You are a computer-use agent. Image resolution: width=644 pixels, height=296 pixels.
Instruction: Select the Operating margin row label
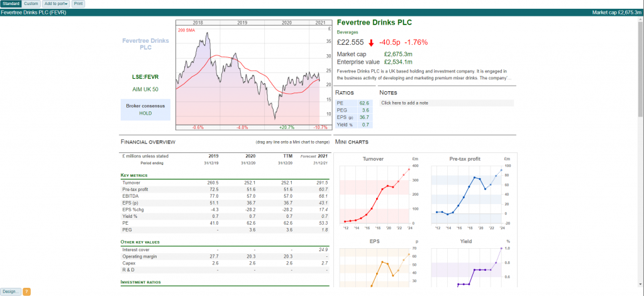point(138,256)
